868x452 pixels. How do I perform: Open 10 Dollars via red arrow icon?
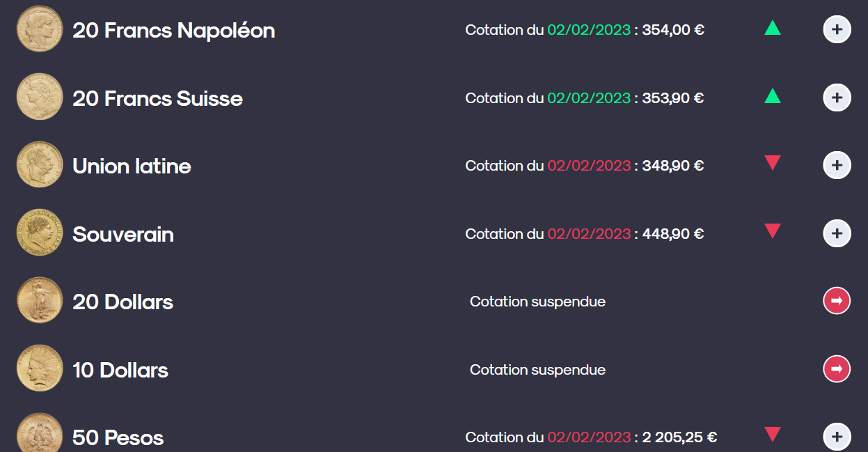[837, 369]
